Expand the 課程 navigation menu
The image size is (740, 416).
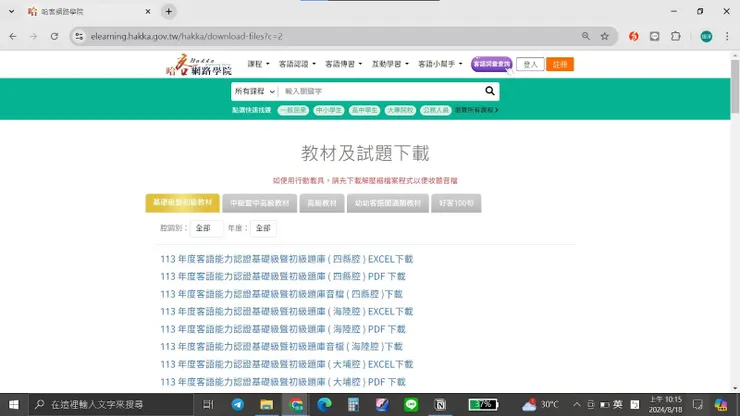(x=258, y=64)
